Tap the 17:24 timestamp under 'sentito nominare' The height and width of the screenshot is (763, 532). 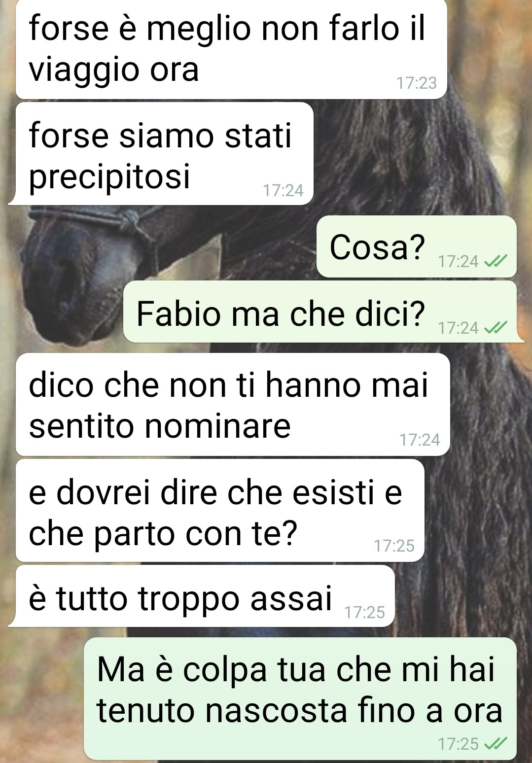(420, 440)
